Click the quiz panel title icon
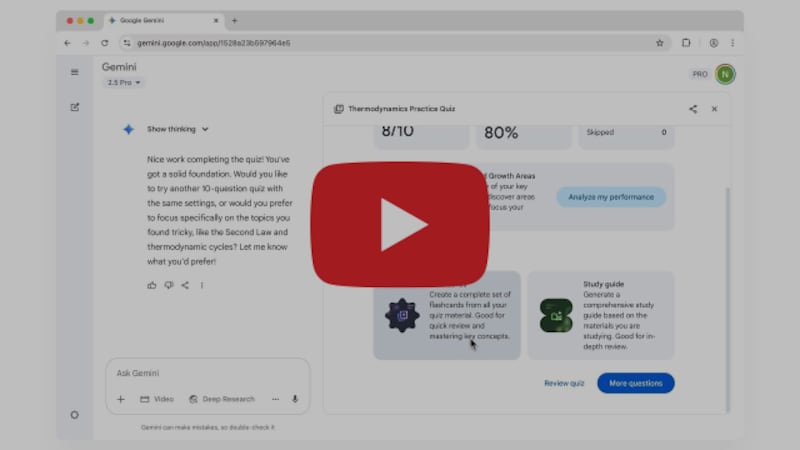Viewport: 800px width, 450px height. click(339, 109)
